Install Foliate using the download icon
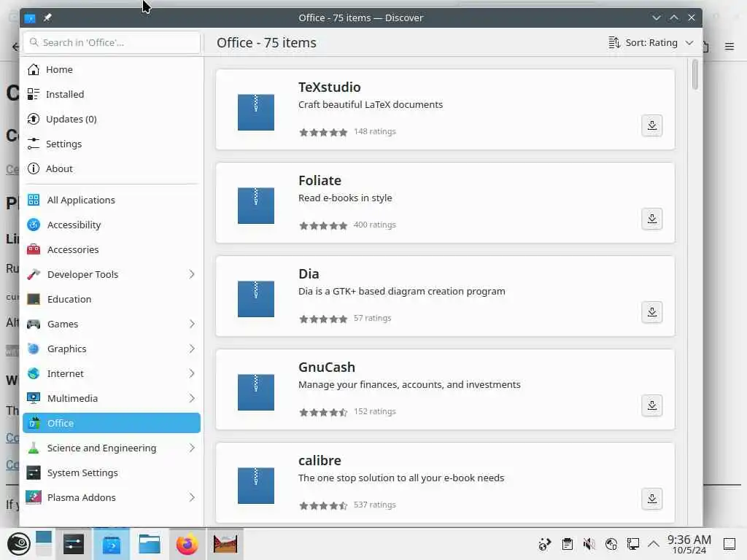747x560 pixels. click(651, 219)
